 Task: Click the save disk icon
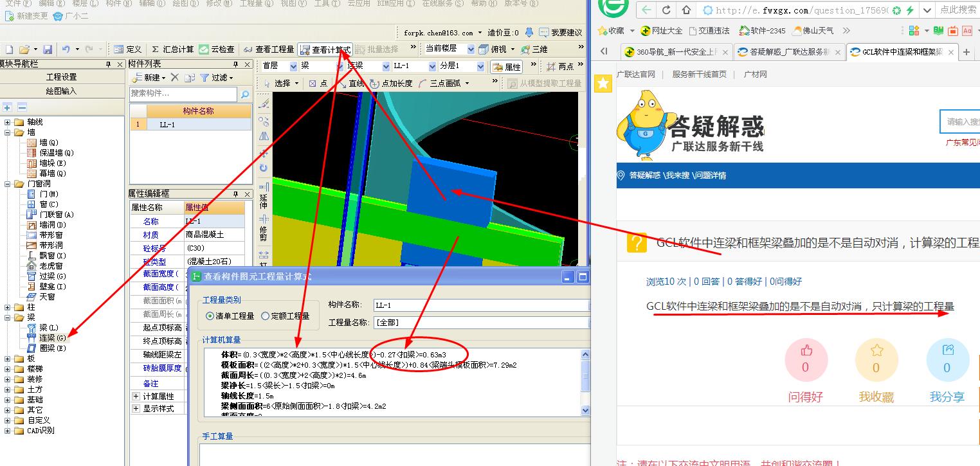point(48,49)
